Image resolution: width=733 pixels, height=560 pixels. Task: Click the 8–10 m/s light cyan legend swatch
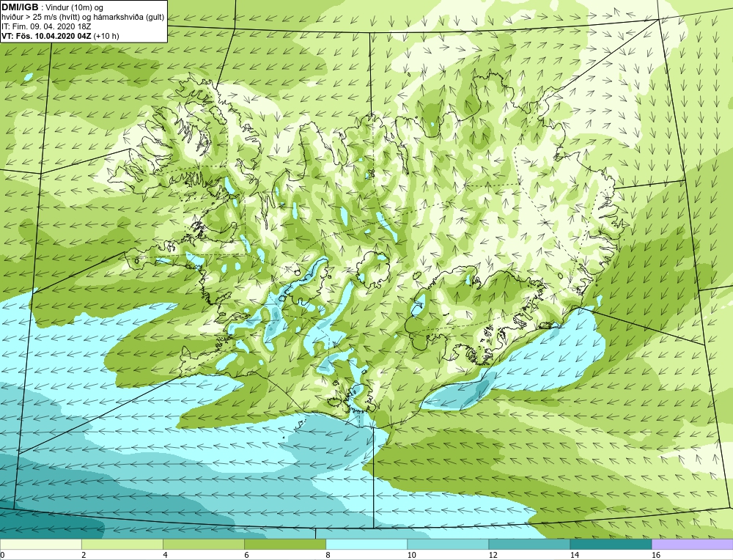[366, 544]
